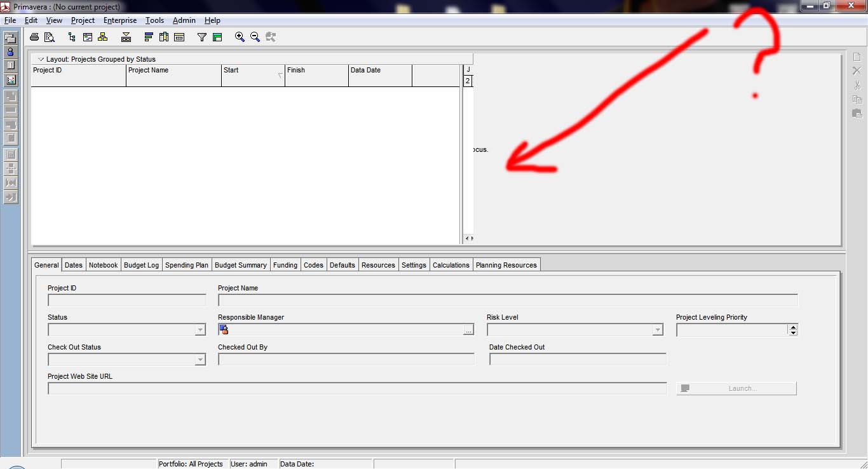Click the Project Web Site URL field

pos(357,388)
